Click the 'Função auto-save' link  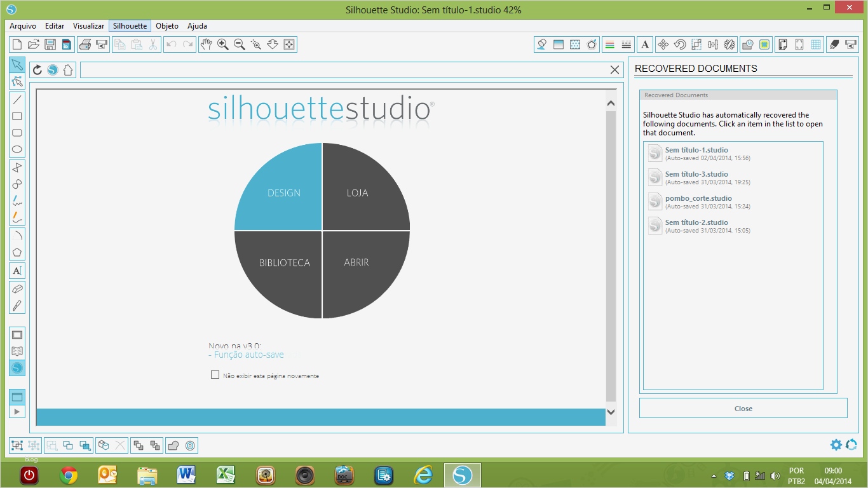pos(248,355)
